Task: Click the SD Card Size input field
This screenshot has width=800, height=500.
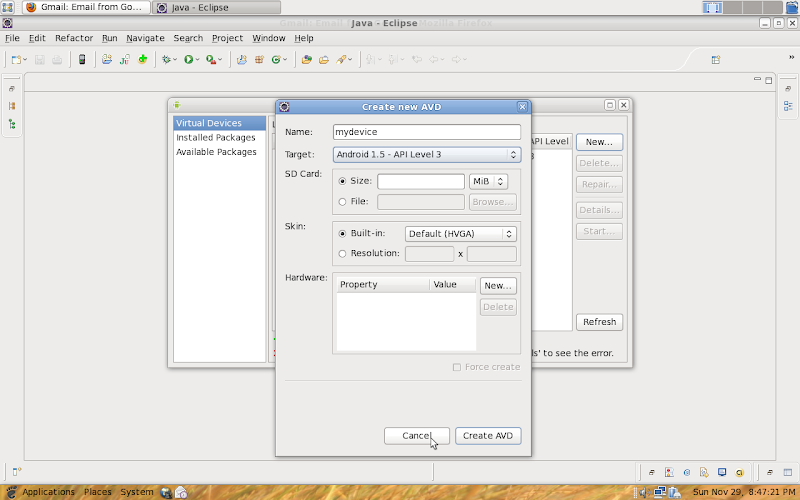Action: point(421,181)
